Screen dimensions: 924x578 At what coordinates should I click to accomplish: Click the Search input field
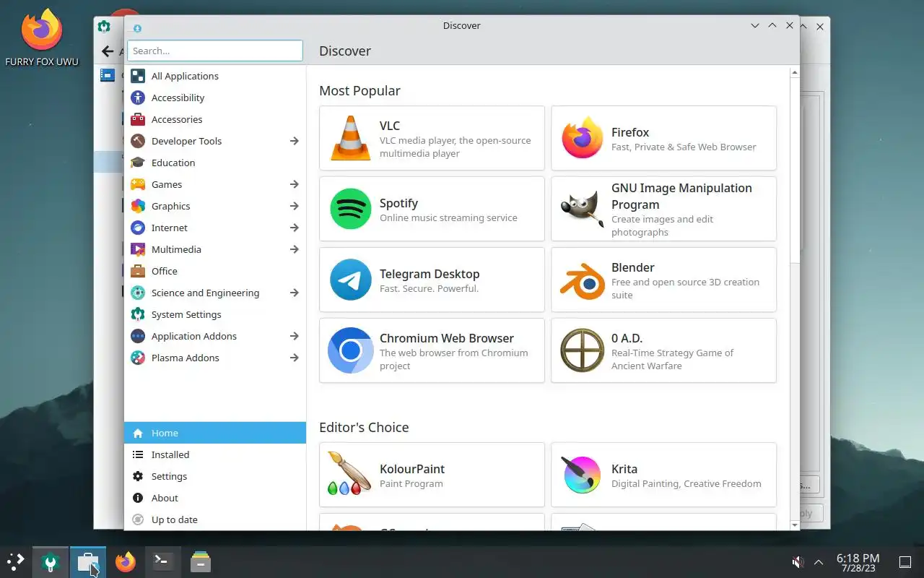pyautogui.click(x=215, y=51)
